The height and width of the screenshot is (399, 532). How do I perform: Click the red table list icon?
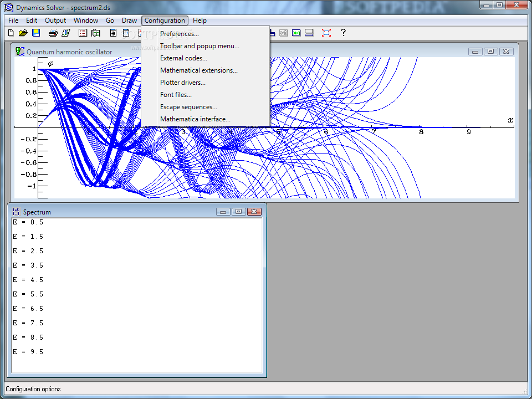point(83,33)
